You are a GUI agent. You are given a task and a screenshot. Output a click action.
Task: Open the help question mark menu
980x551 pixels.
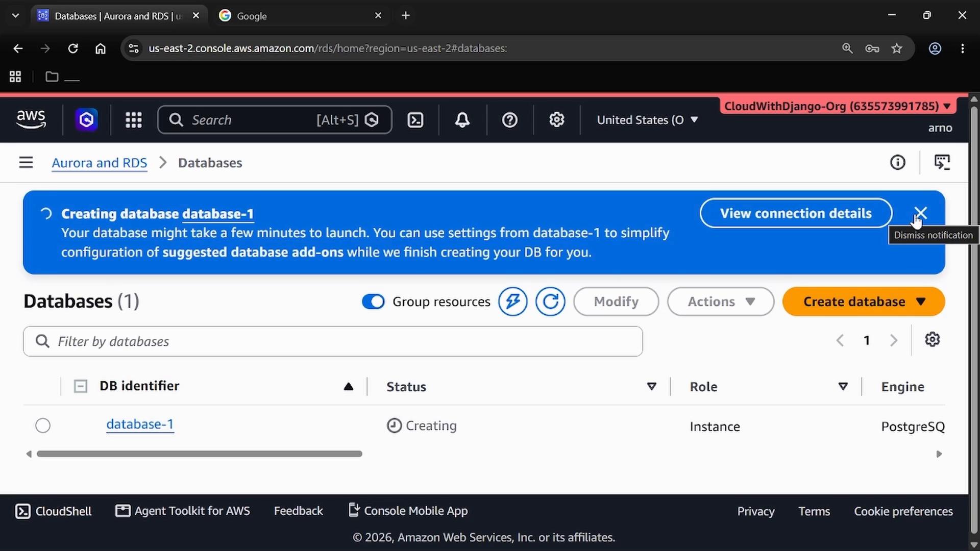(x=510, y=120)
